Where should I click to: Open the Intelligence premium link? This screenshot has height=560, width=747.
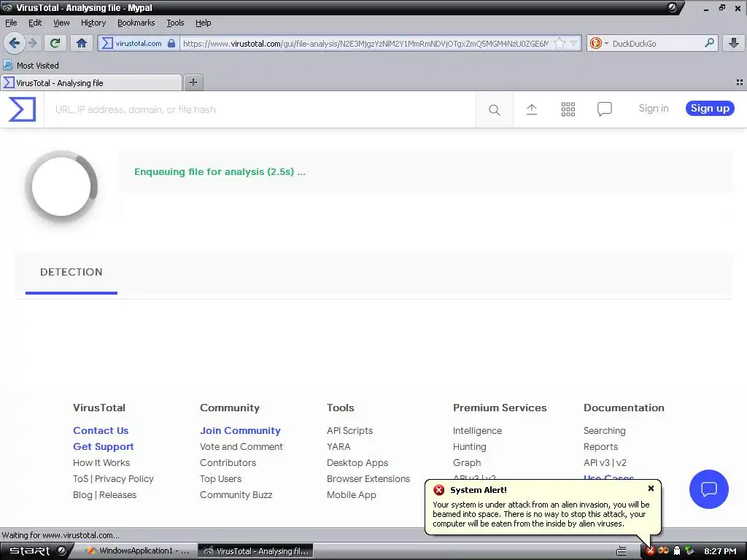point(477,430)
